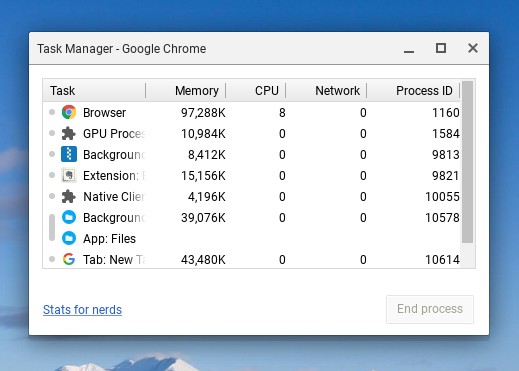Select the Native Client puzzle piece icon
Viewport: 519px width, 371px height.
(69, 197)
